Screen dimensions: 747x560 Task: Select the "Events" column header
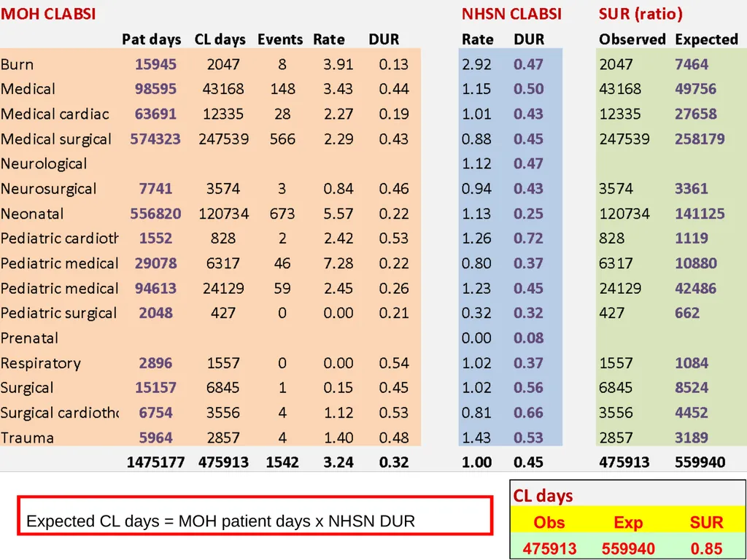pos(280,39)
